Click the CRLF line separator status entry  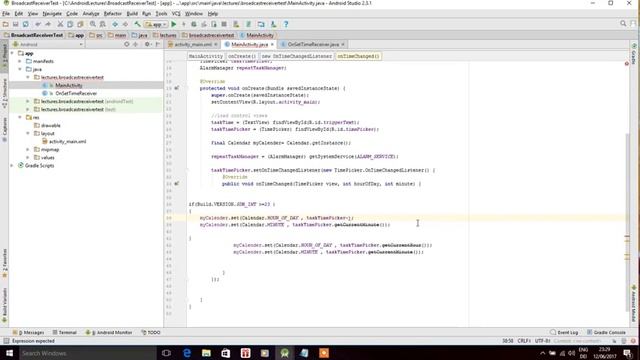524,341
